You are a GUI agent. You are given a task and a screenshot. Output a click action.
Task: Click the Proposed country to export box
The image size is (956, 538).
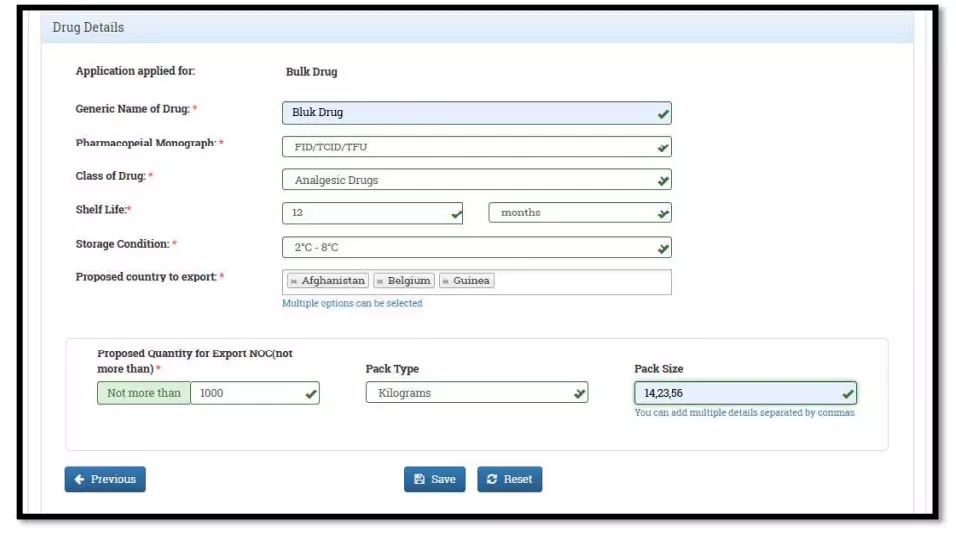tap(580, 281)
